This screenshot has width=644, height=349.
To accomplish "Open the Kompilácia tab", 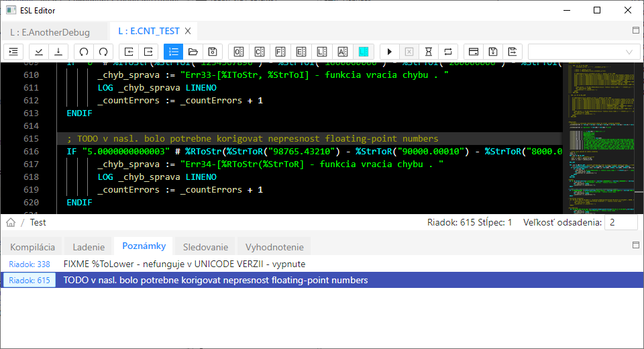I will click(x=32, y=247).
